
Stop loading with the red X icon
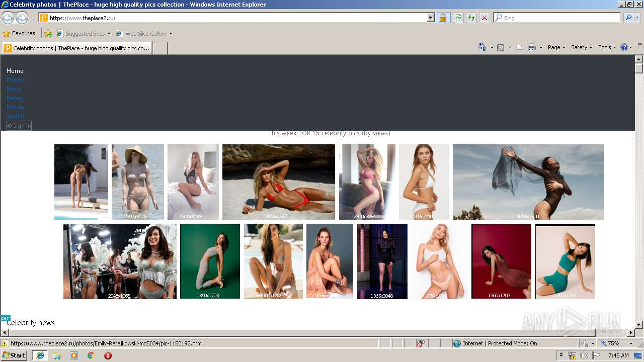[x=485, y=18]
